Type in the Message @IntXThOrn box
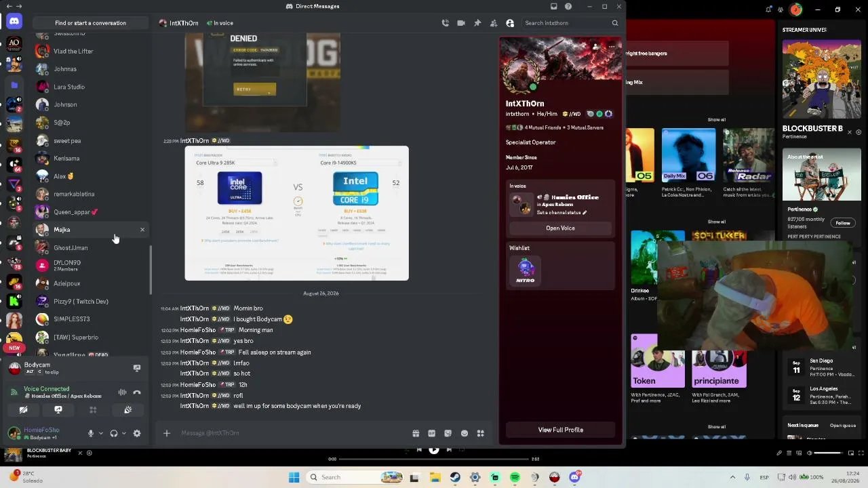Screen dimensions: 868x488 point(292,433)
